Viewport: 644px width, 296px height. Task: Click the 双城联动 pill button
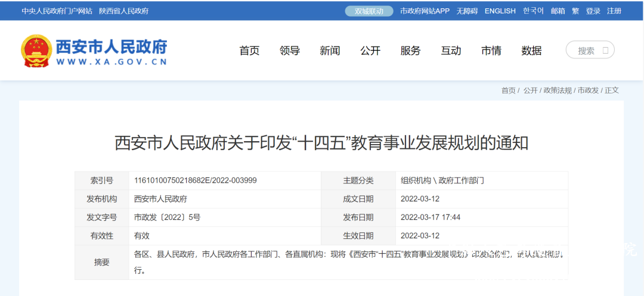(x=369, y=11)
